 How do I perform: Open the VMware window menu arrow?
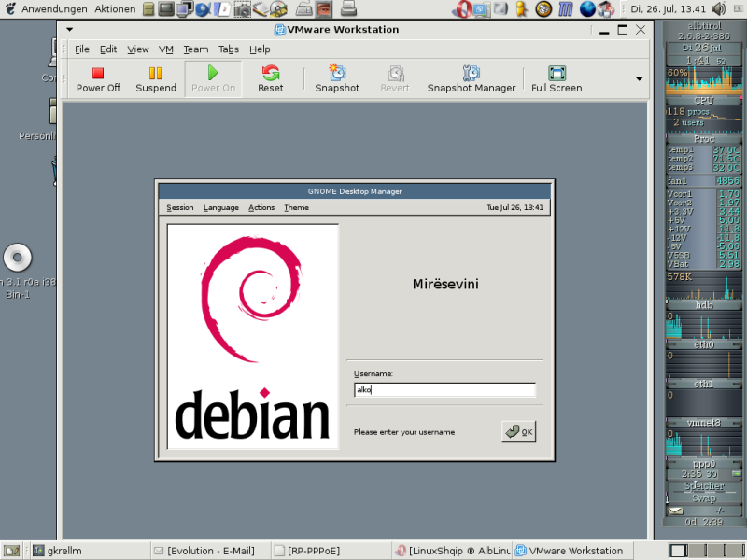(x=69, y=30)
